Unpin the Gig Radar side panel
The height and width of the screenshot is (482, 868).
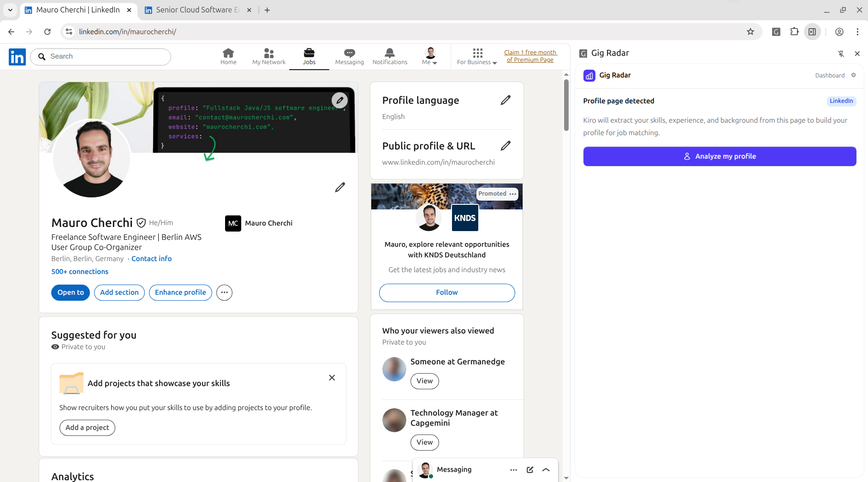841,54
